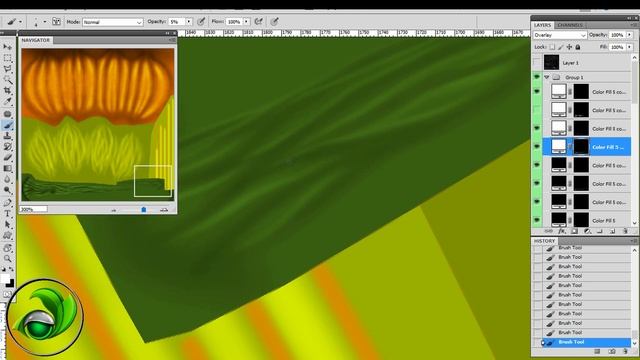Open the Tool Preset picker arrow

pos(20,22)
